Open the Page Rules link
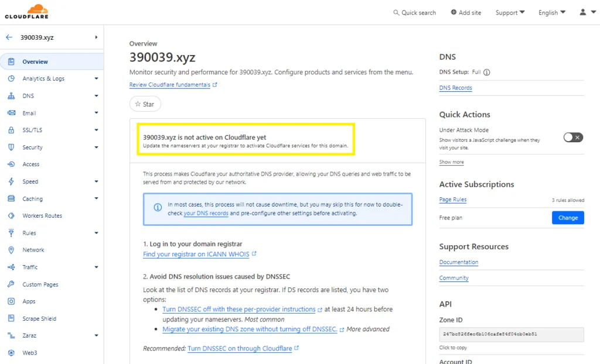The image size is (600, 364). click(453, 200)
